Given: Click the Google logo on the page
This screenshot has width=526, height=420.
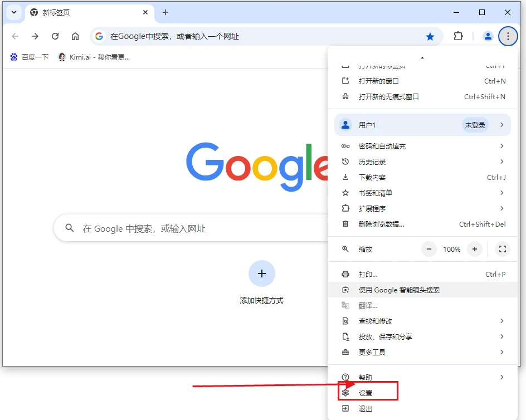Looking at the screenshot, I should [257, 167].
